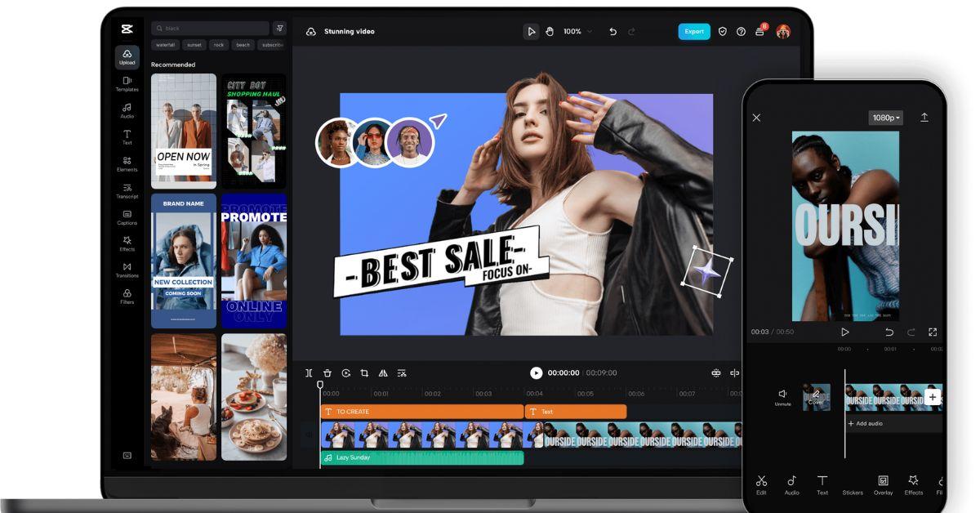This screenshot has height=513, width=980.
Task: Select the 'TO CREATE' text clip on timeline
Action: pyautogui.click(x=422, y=412)
